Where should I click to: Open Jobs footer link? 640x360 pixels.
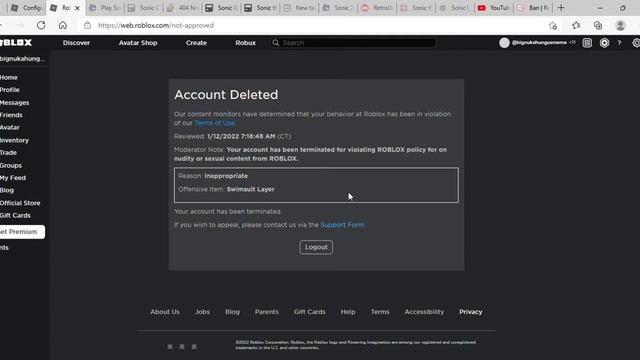202,311
